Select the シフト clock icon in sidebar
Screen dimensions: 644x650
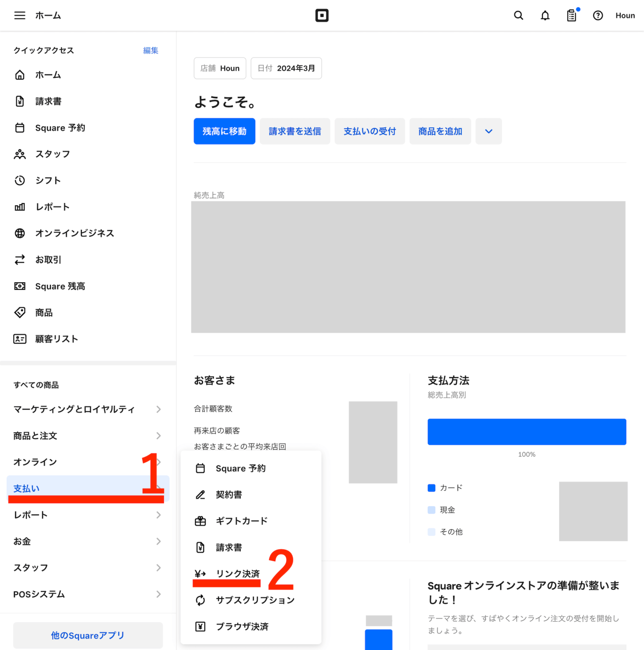(x=20, y=180)
